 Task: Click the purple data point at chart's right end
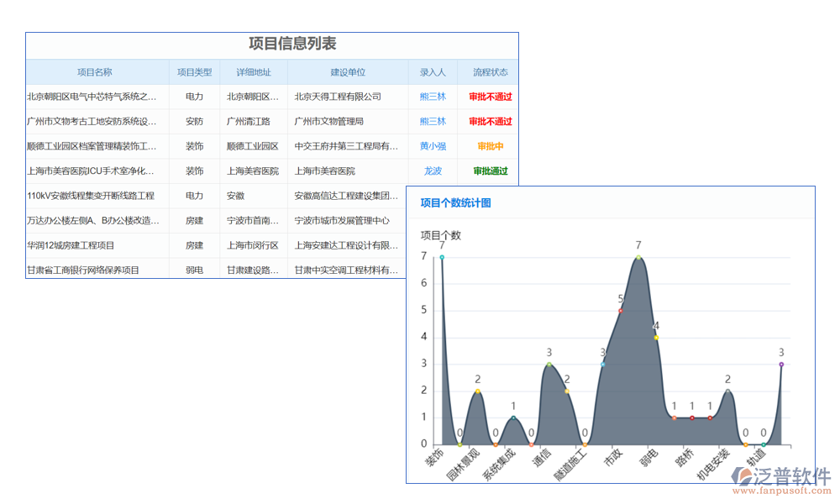point(781,365)
